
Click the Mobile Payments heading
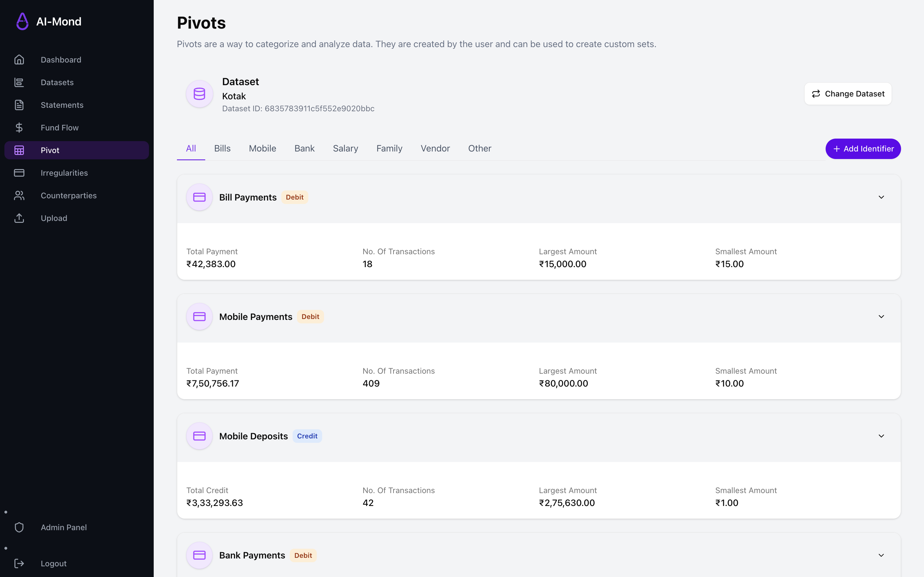256,317
